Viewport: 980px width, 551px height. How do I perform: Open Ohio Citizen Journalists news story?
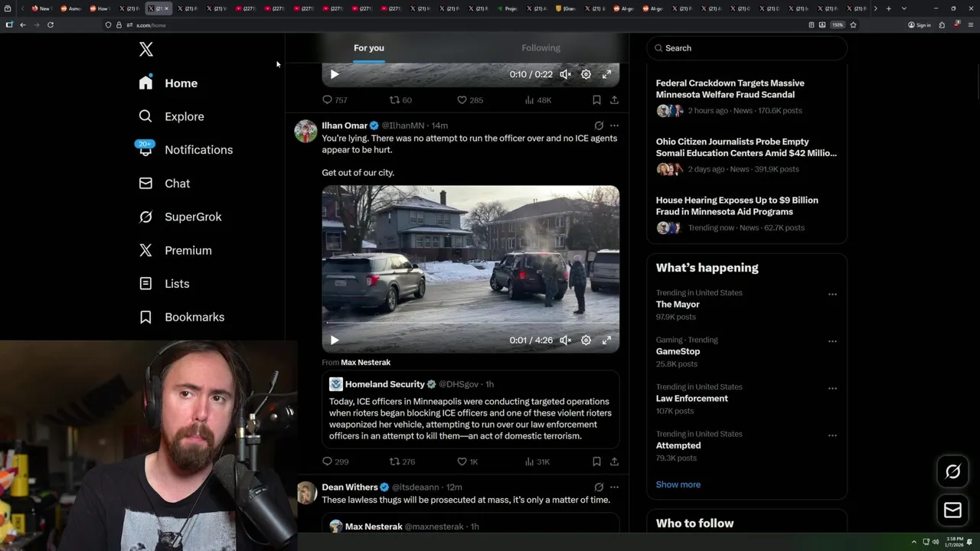[746, 147]
